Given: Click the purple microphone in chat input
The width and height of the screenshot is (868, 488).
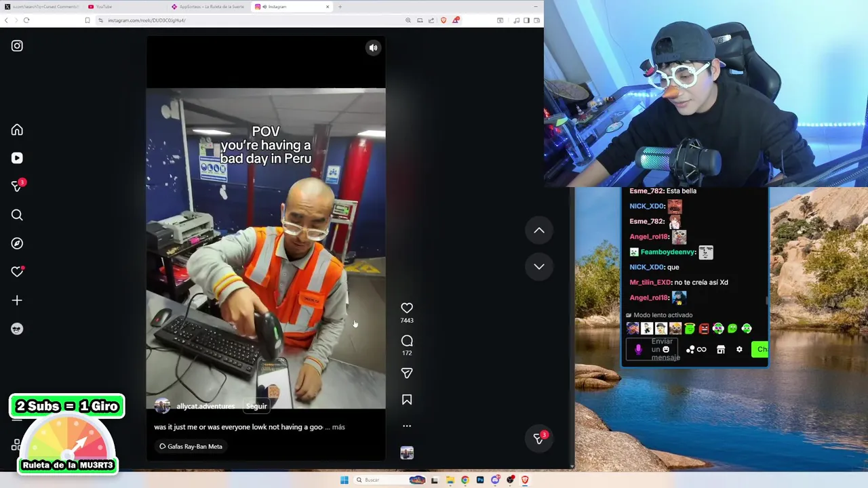Looking at the screenshot, I should tap(638, 350).
